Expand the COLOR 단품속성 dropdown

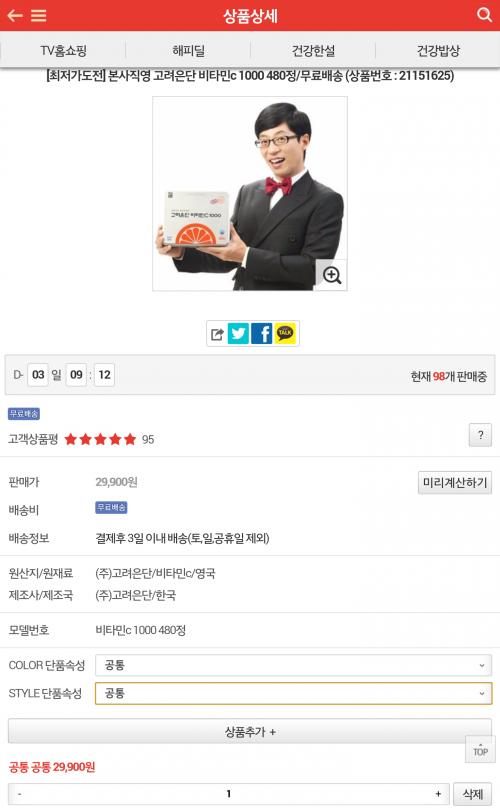(x=293, y=665)
